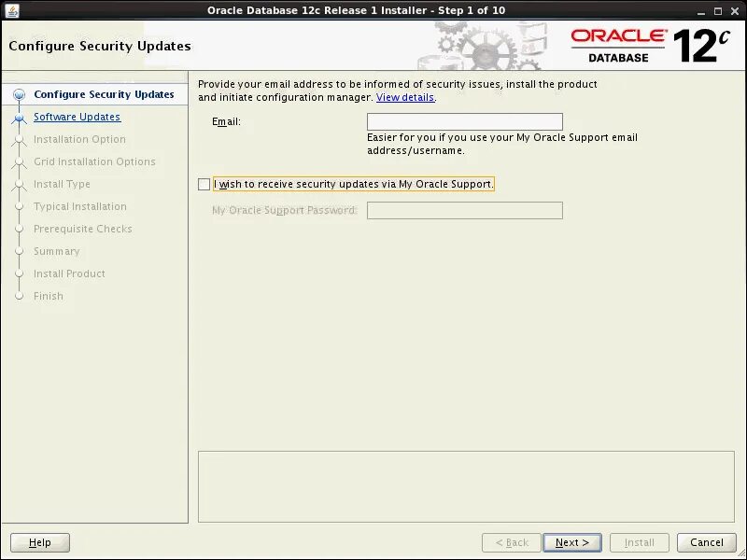
Task: Click the Oracle Database 12c logo
Action: click(x=650, y=46)
